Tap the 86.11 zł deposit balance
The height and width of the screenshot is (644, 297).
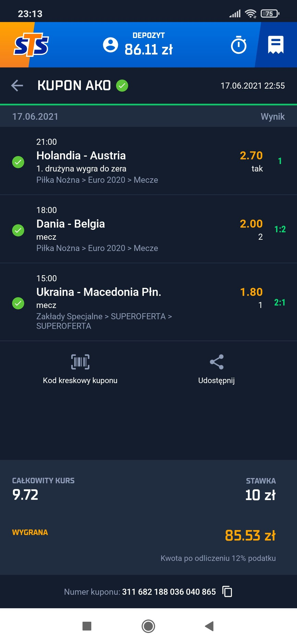coord(148,50)
